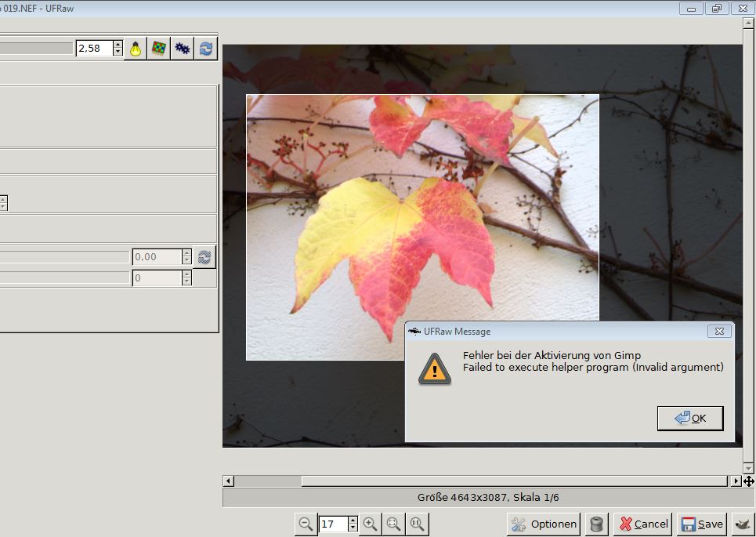This screenshot has height=537, width=756.
Task: Toggle the lightbulb highlight restore button
Action: 136,49
